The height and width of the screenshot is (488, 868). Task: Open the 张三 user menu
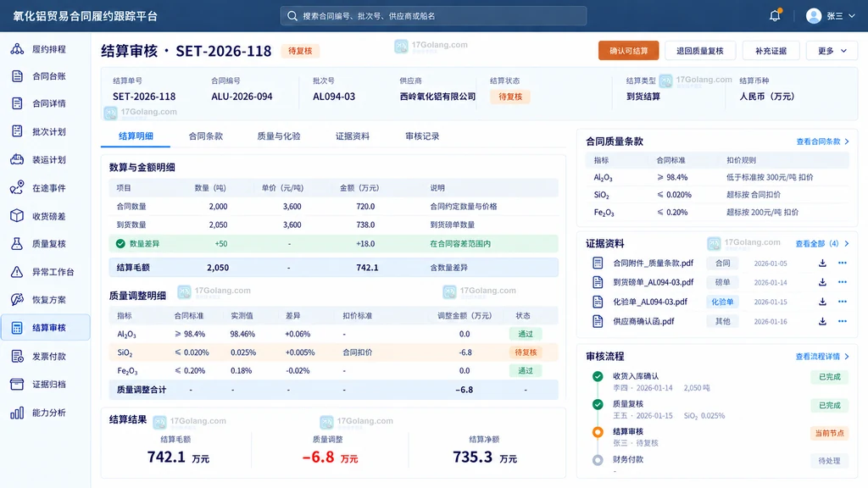pyautogui.click(x=831, y=16)
